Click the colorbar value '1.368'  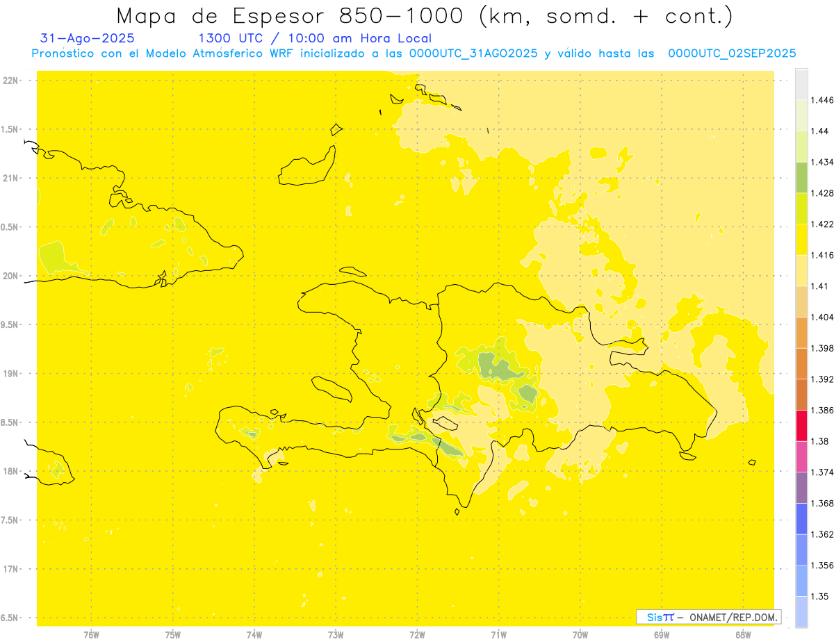coord(822,503)
